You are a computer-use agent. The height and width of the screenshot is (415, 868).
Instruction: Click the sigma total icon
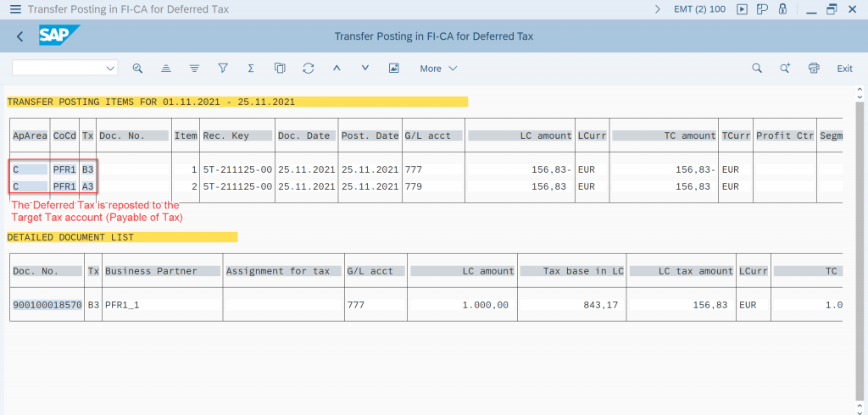click(251, 68)
